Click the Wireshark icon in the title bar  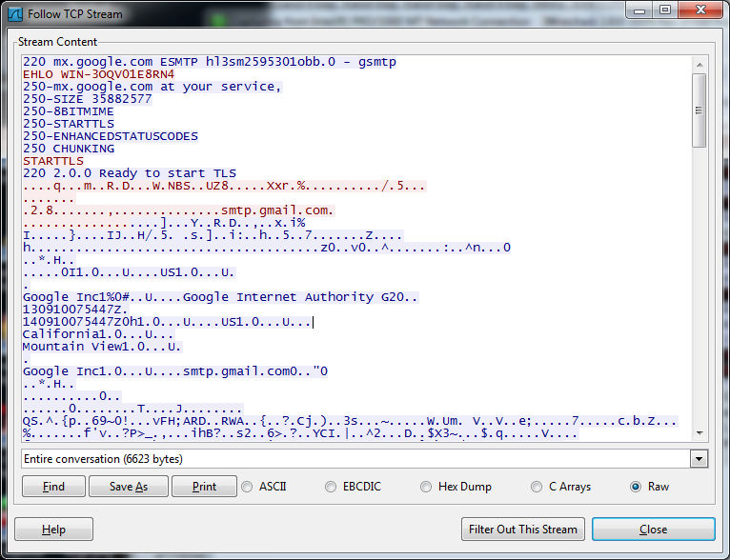pyautogui.click(x=15, y=15)
